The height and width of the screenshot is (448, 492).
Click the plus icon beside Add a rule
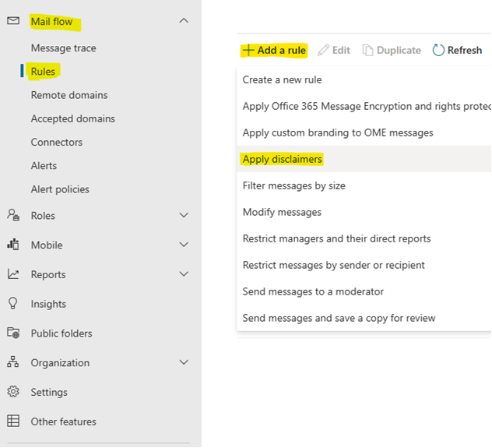(248, 50)
